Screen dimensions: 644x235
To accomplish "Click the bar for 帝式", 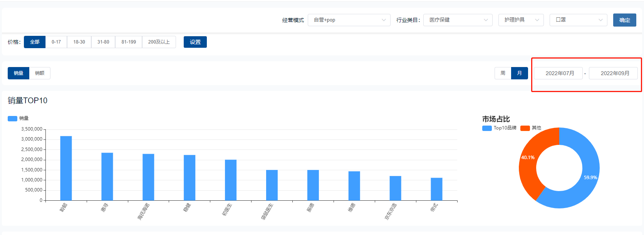I will coord(436,189).
